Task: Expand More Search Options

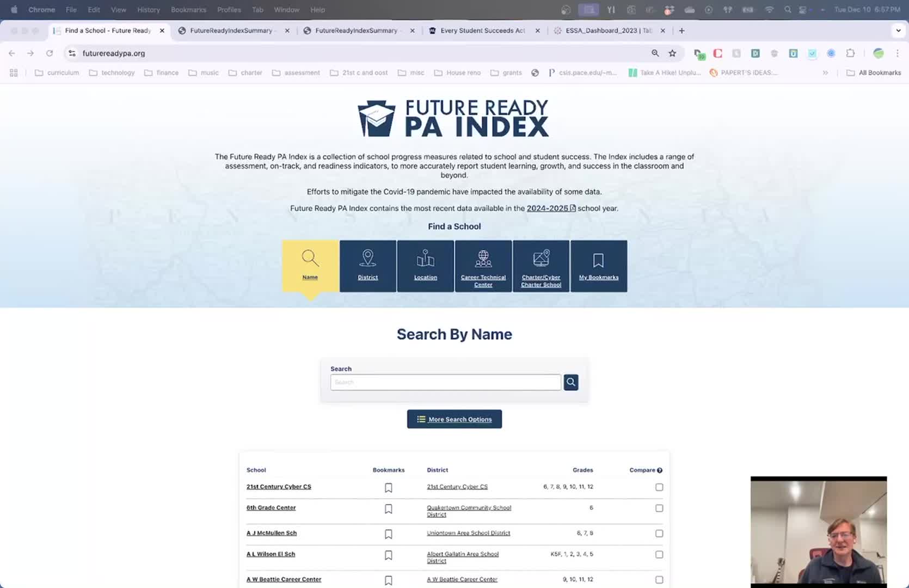Action: coord(454,419)
